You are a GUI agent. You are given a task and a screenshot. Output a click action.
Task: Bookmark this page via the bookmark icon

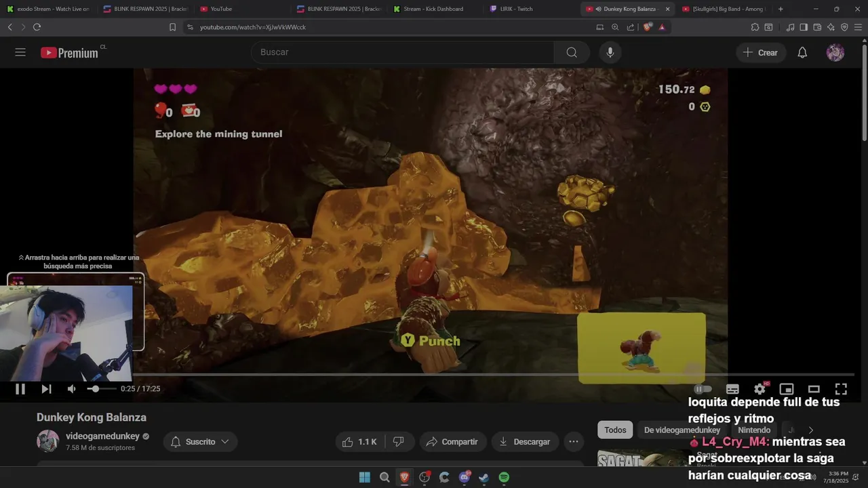172,27
